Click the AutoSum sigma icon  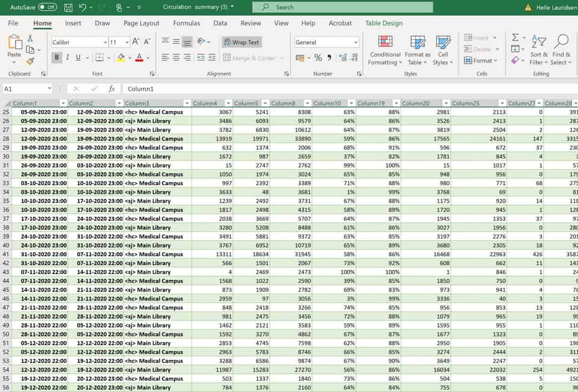515,37
